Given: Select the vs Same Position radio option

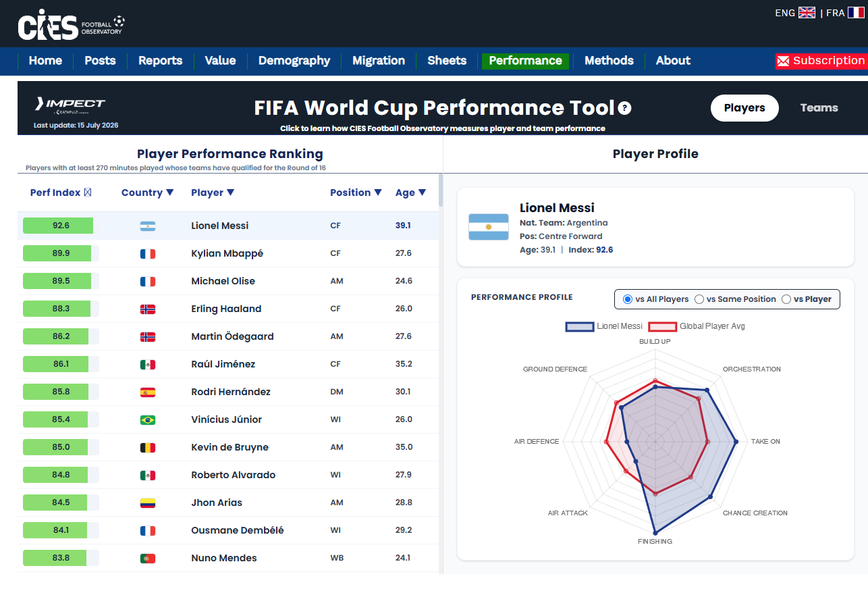Looking at the screenshot, I should tap(699, 299).
